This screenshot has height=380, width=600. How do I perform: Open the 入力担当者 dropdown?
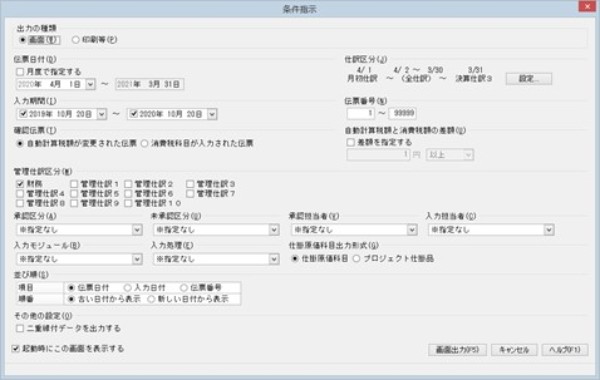(x=491, y=230)
